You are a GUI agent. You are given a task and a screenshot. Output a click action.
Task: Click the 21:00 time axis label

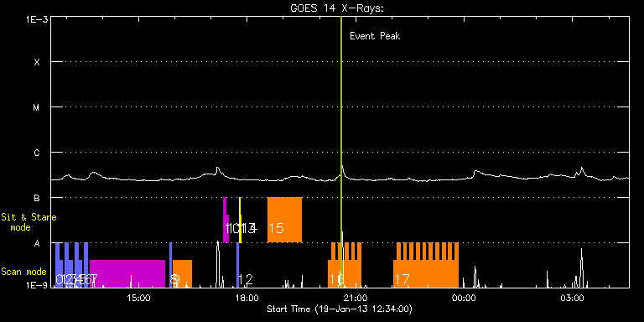[357, 298]
